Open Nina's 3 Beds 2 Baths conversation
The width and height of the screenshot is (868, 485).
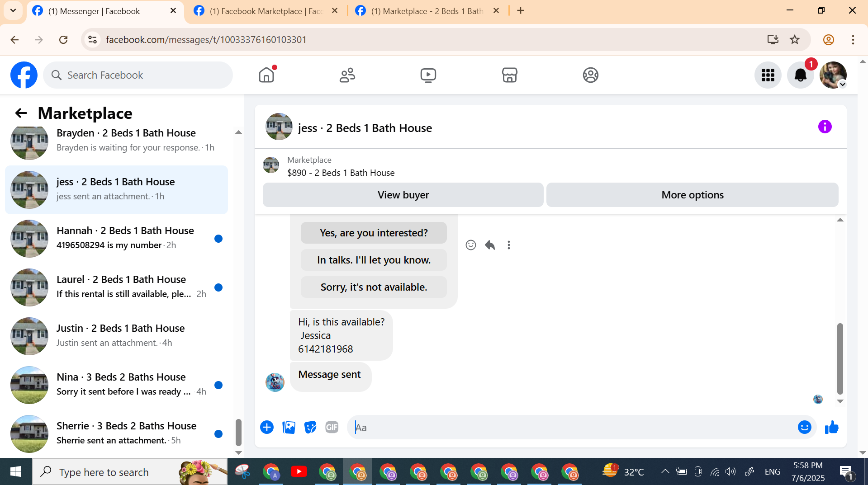coord(117,385)
